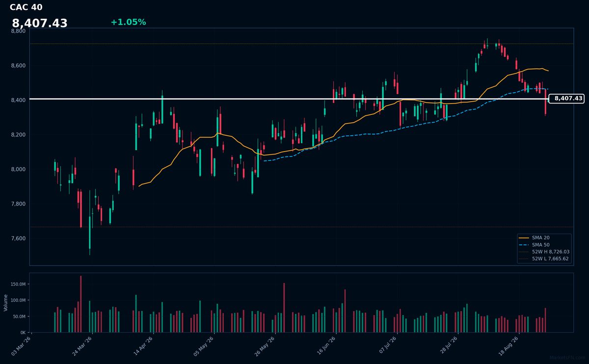
Task: Click the 16 Jun '26 date label
Action: coord(327,345)
